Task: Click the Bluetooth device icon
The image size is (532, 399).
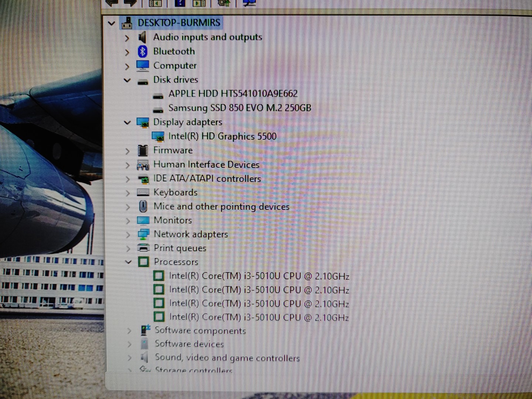Action: (x=143, y=51)
